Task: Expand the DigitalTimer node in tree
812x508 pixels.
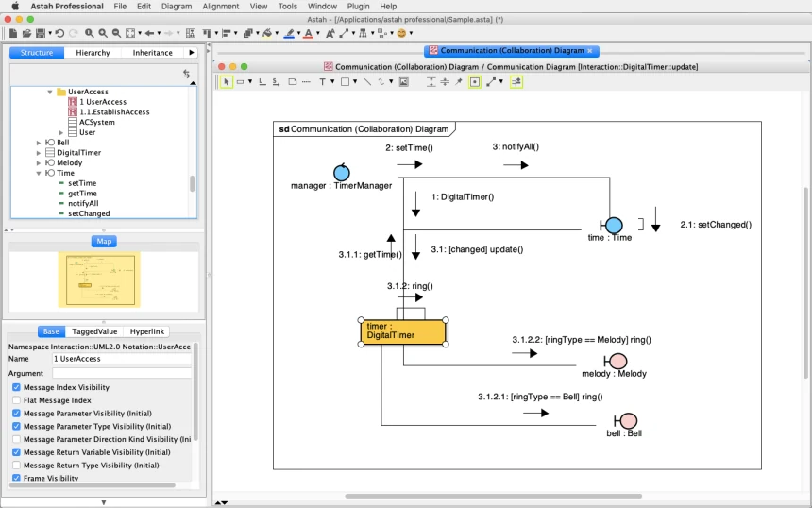Action: (x=39, y=153)
